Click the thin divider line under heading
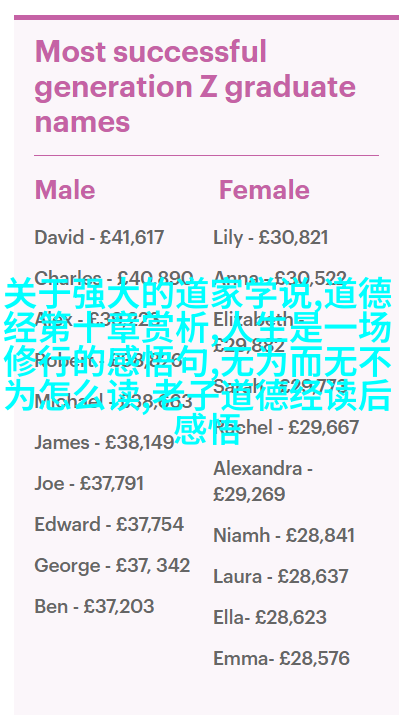Image resolution: width=414 pixels, height=715 pixels. 207,155
